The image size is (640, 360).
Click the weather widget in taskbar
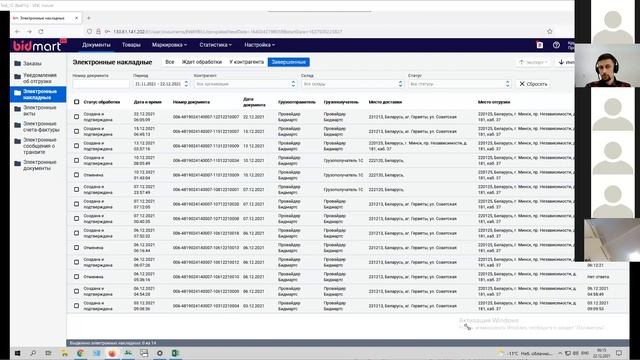(525, 353)
